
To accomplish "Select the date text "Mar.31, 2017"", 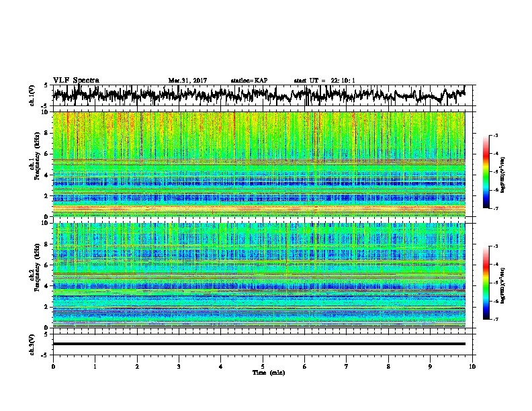I will (187, 81).
